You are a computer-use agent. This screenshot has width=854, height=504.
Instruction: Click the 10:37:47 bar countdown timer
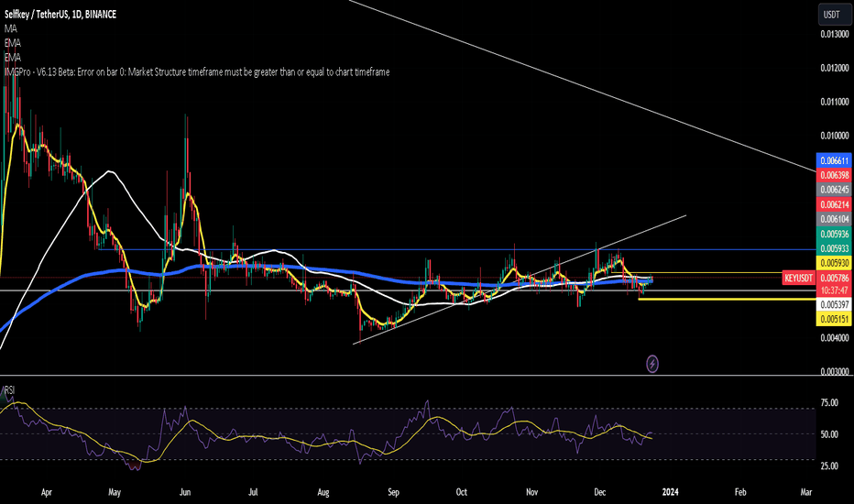point(834,290)
